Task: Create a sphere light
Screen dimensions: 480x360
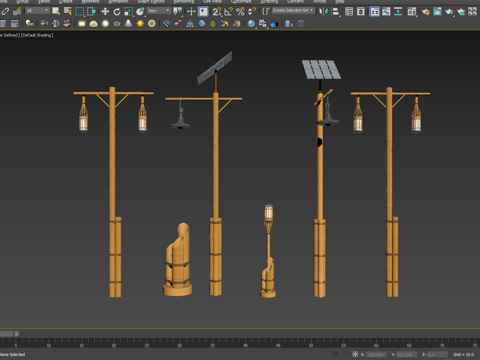Action: [x=105, y=23]
